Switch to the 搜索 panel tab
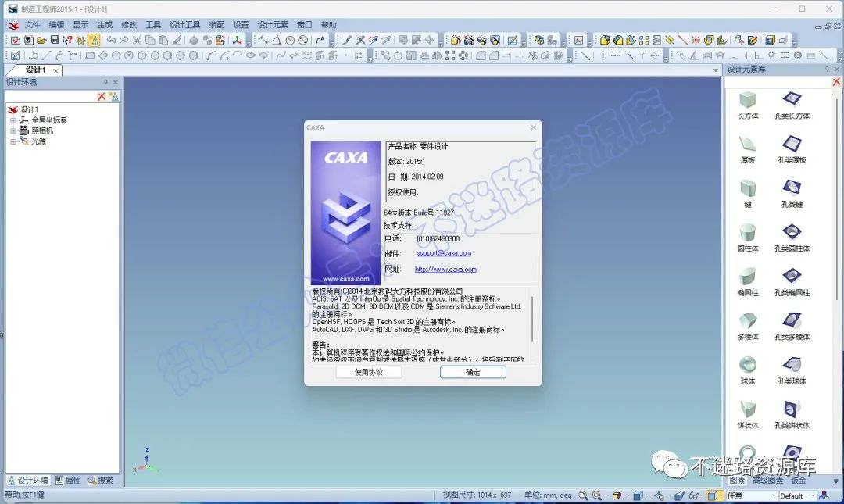The height and width of the screenshot is (504, 844). (101, 481)
